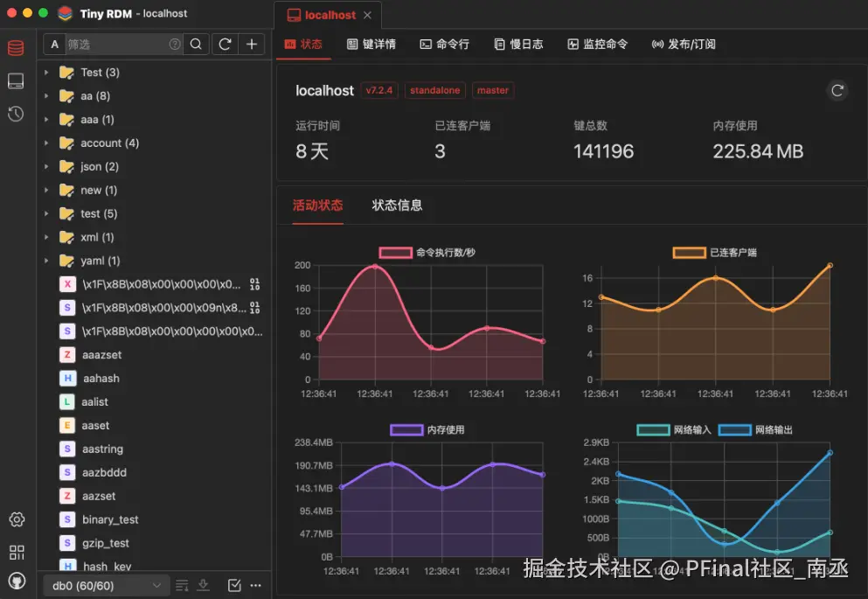Expand the xml (1) folder
Image resolution: width=868 pixels, height=599 pixels.
point(46,237)
